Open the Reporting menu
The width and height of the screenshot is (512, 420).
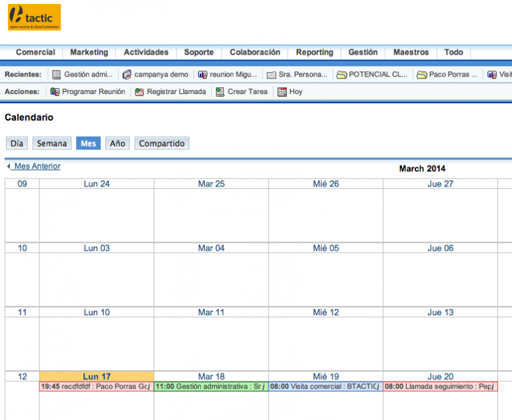click(315, 52)
